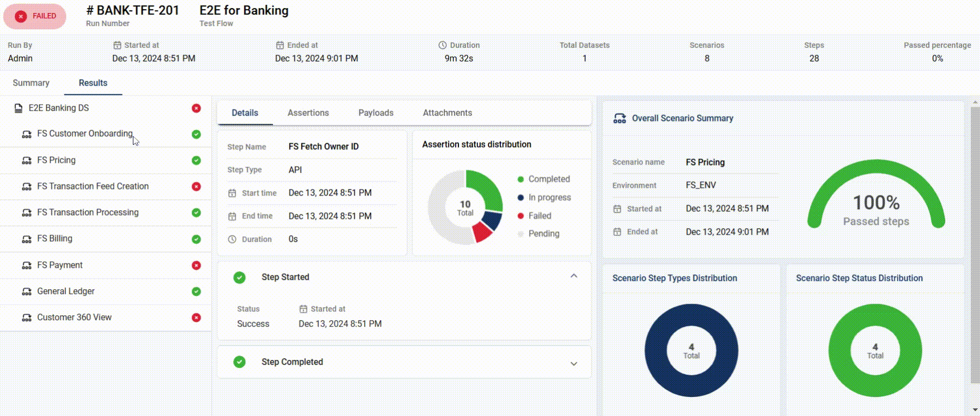The height and width of the screenshot is (416, 980).
Task: Open the Customer 360 View scenario
Action: tap(74, 317)
